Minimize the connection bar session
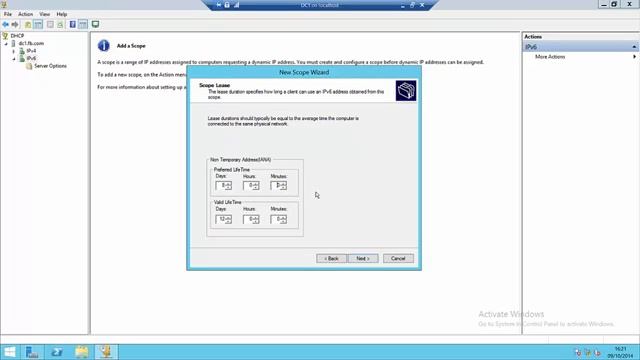The width and height of the screenshot is (640, 360). click(402, 5)
